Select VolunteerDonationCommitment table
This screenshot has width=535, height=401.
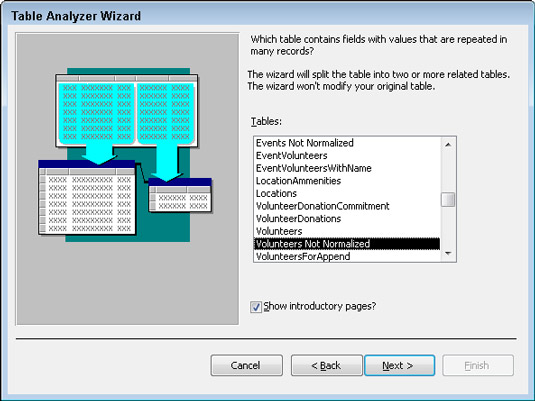(347, 206)
